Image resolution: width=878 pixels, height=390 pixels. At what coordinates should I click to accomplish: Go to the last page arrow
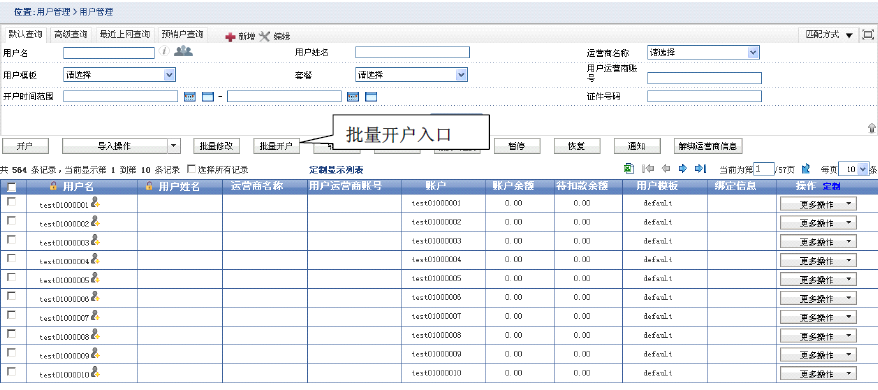tap(700, 168)
